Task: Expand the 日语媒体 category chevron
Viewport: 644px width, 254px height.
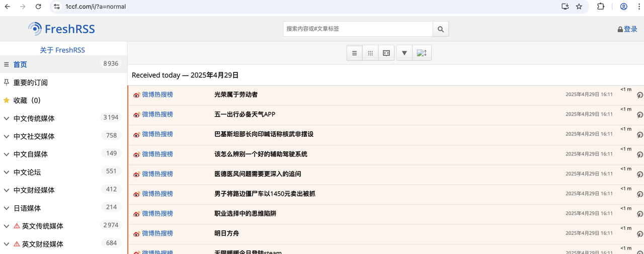Action: coord(7,208)
